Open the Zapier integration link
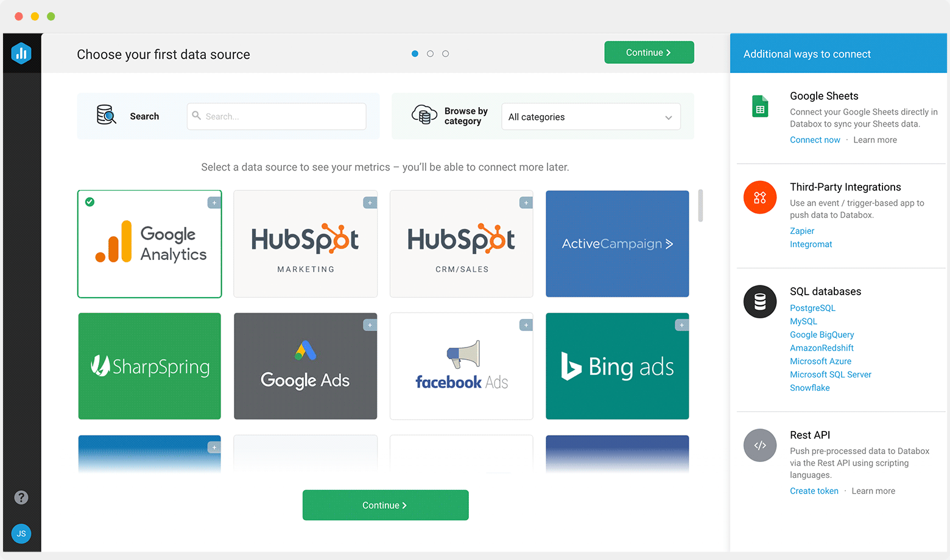Viewport: 950px width, 560px height. coord(802,231)
